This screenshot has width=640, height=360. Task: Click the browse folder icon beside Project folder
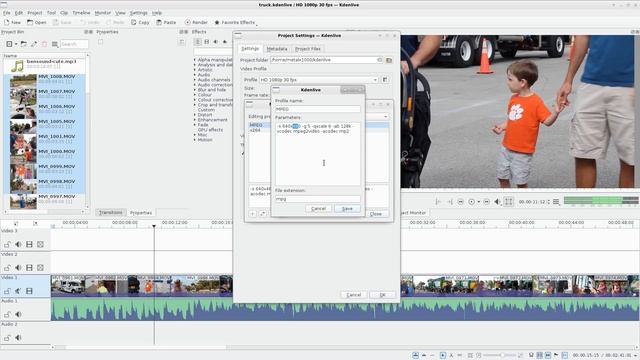pyautogui.click(x=389, y=60)
